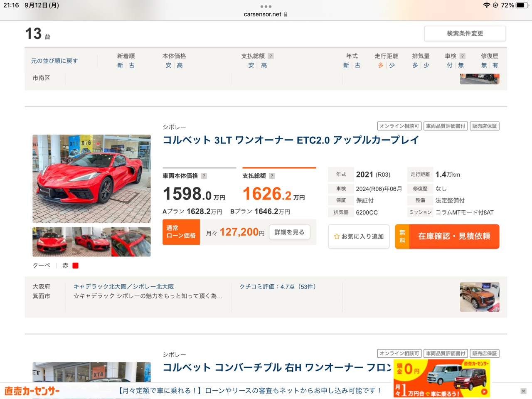Click the orange arrow icon on the ad banner
The width and height of the screenshot is (532, 399).
(484, 392)
